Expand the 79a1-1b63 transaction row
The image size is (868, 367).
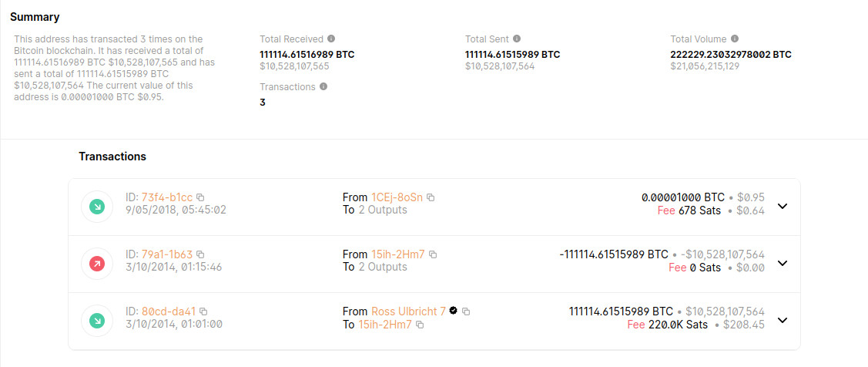(783, 264)
